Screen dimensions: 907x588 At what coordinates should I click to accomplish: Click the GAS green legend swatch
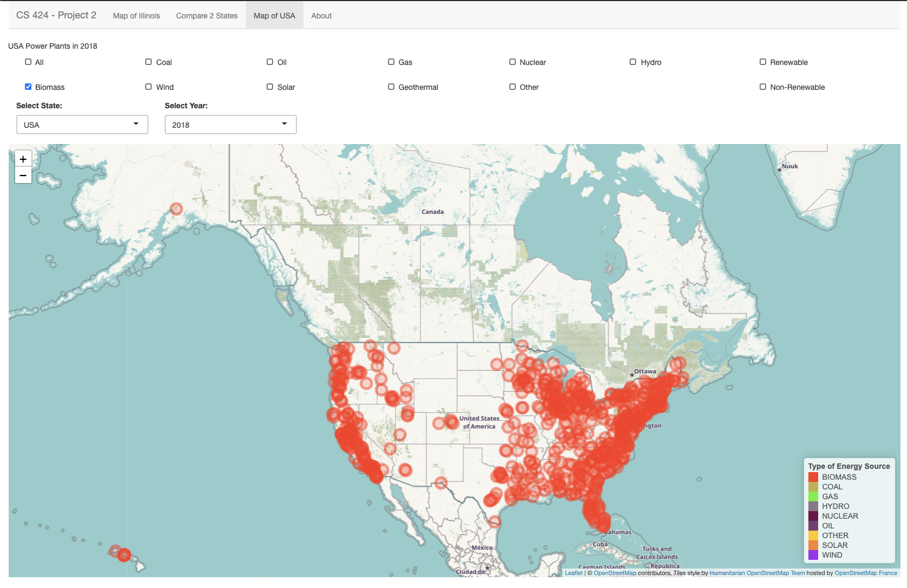pyautogui.click(x=813, y=496)
